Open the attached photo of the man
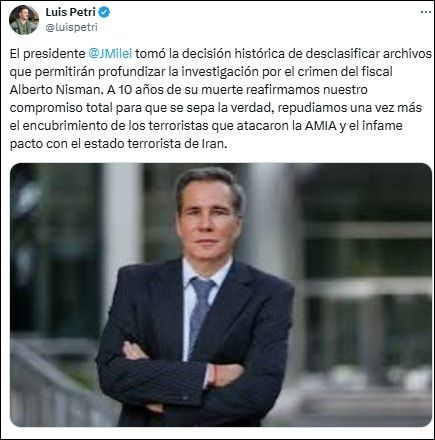The height and width of the screenshot is (440, 435). [221, 295]
